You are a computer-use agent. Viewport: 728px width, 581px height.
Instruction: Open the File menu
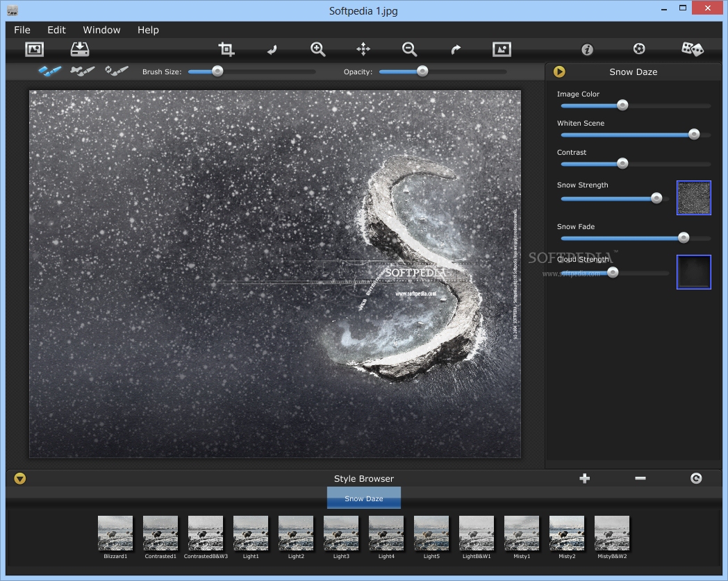click(x=22, y=30)
